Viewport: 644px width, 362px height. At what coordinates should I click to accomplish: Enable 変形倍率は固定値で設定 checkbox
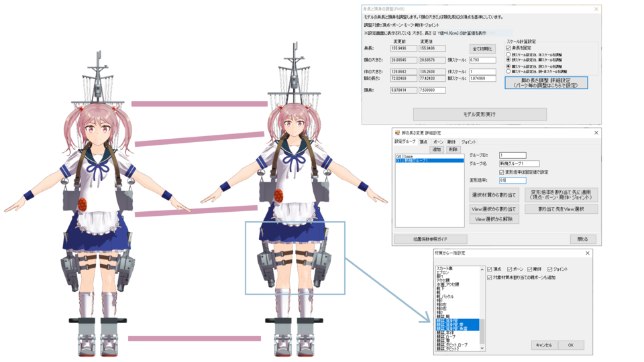click(502, 172)
